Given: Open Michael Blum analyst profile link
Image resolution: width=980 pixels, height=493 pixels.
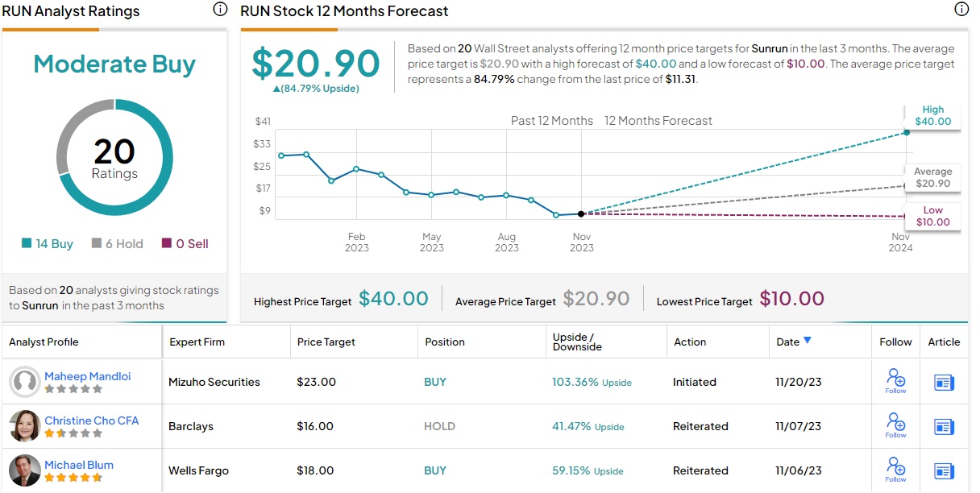Looking at the screenshot, I should [79, 465].
